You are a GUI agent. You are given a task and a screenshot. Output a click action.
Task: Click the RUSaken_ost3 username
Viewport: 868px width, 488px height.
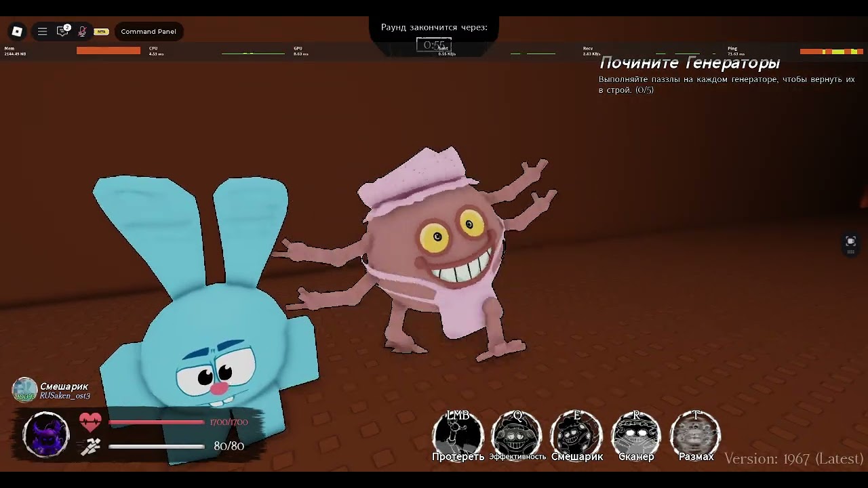pos(65,396)
